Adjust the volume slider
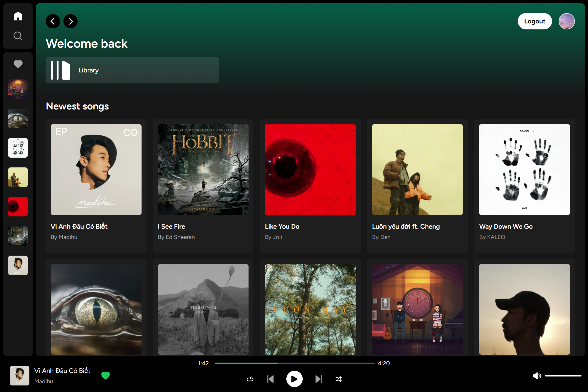 tap(563, 376)
